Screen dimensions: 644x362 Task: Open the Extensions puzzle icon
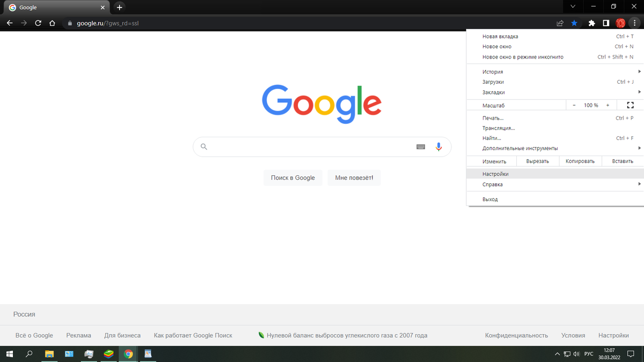click(592, 23)
